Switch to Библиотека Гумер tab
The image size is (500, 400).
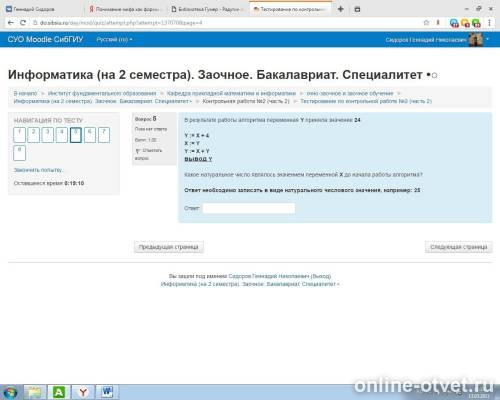pyautogui.click(x=207, y=9)
